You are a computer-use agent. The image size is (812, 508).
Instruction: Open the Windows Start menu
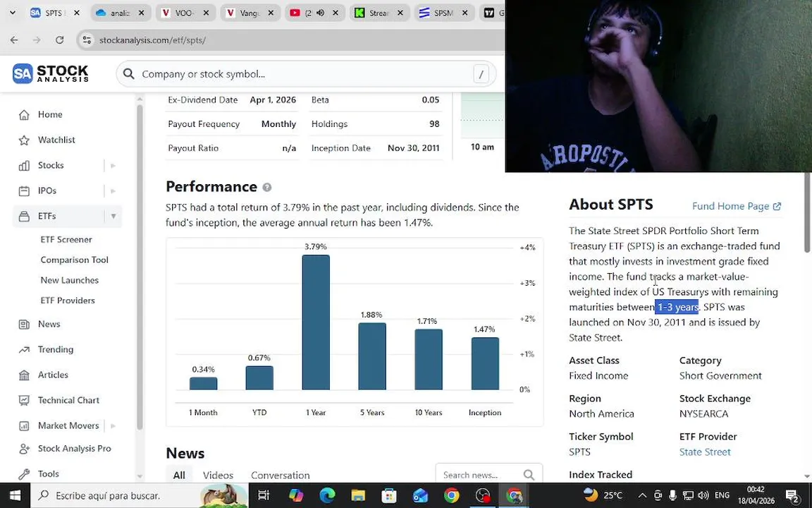coord(15,495)
